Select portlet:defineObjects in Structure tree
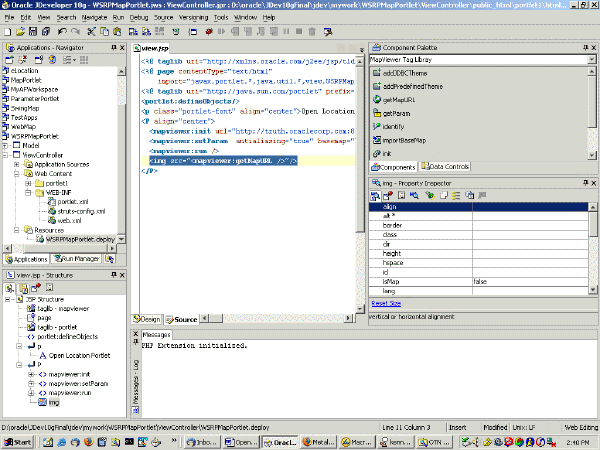Screen dimensions: 600x450 coord(63,336)
